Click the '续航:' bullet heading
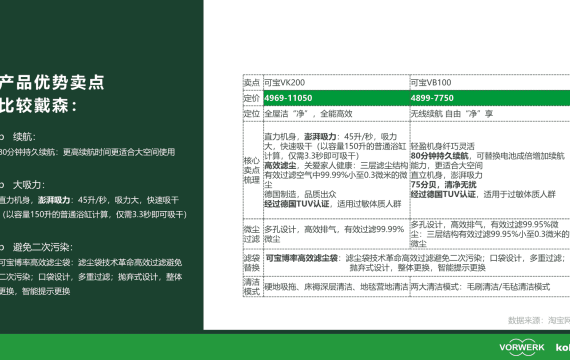Screen dimensions: 570x360 tap(24, 137)
